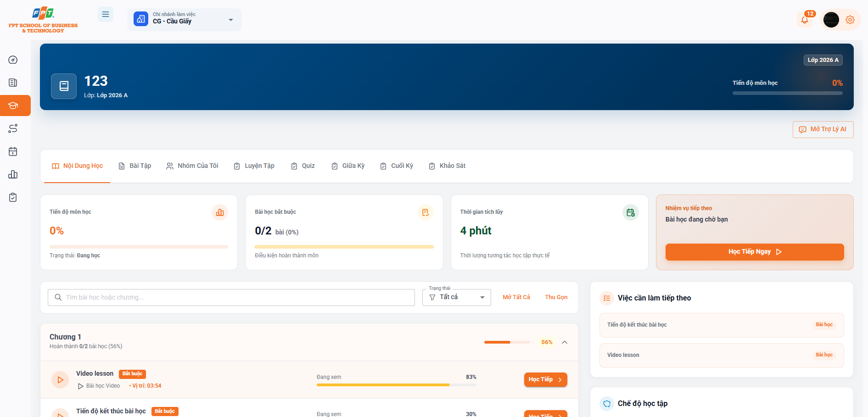Click the Chương 1 heading text
Viewport: 868px width, 417px height.
pos(65,337)
